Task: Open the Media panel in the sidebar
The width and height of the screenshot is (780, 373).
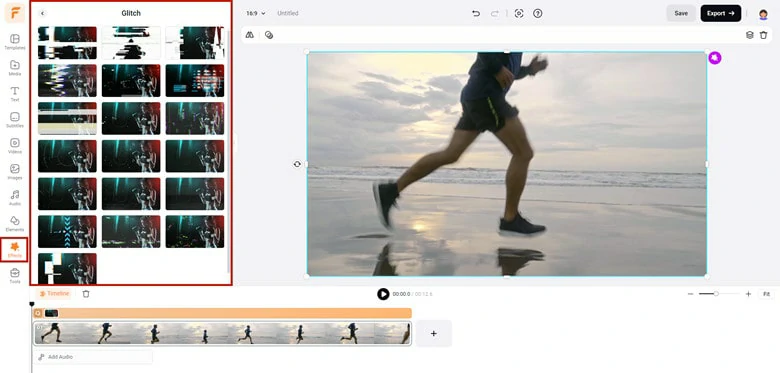Action: pos(15,68)
